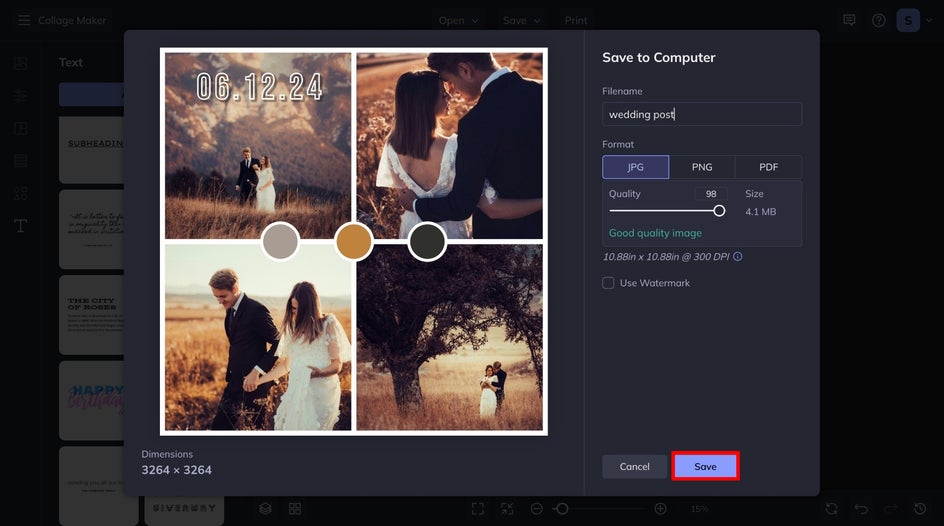Click the zoom out minus icon
The image size is (944, 526).
point(536,509)
